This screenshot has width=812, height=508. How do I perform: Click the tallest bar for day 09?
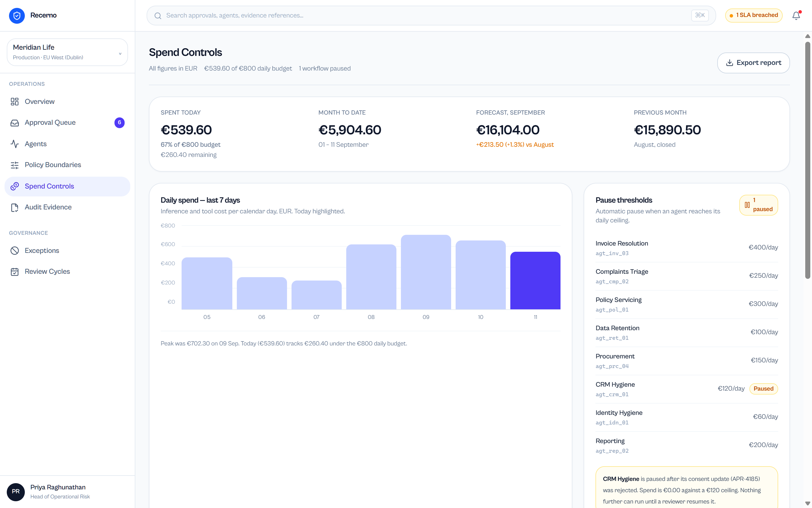426,272
